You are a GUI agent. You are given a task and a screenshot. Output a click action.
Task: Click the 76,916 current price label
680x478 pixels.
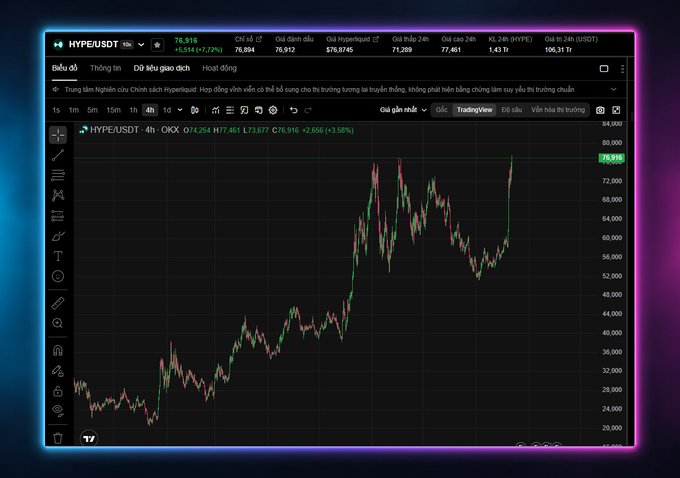coord(611,158)
